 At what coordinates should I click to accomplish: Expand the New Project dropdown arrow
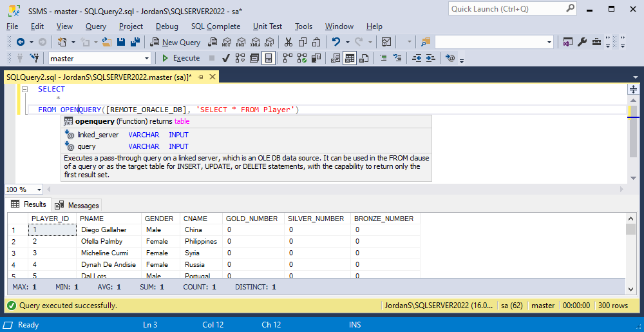click(73, 42)
